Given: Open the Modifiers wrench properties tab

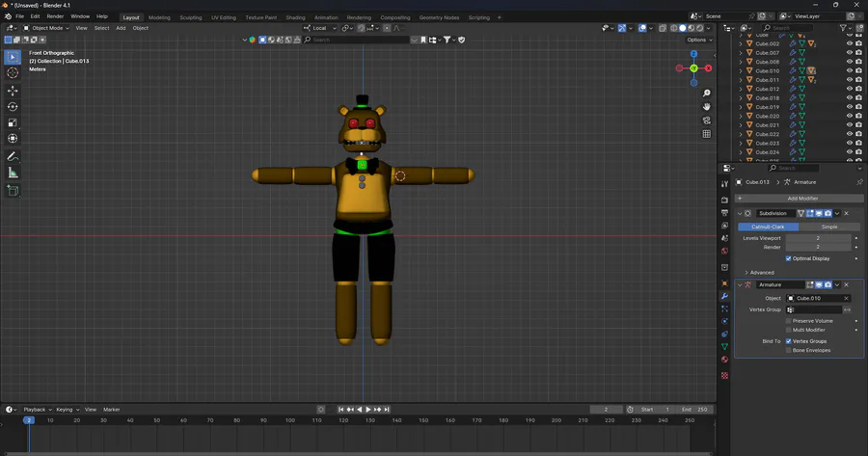Looking at the screenshot, I should [x=724, y=296].
